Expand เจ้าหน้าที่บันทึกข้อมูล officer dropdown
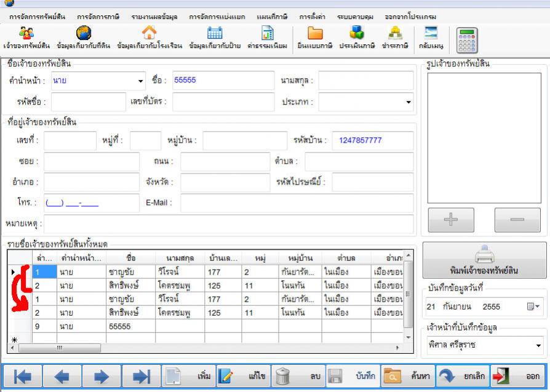The height and width of the screenshot is (392, 550). click(x=538, y=345)
